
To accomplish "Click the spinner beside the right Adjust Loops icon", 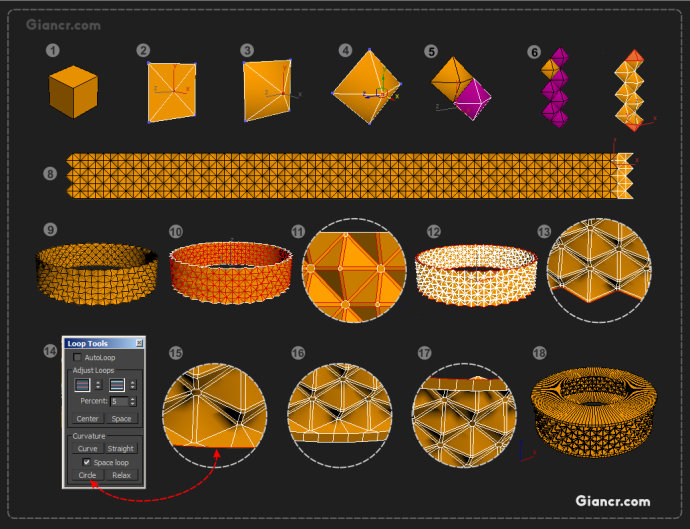I will [x=133, y=385].
